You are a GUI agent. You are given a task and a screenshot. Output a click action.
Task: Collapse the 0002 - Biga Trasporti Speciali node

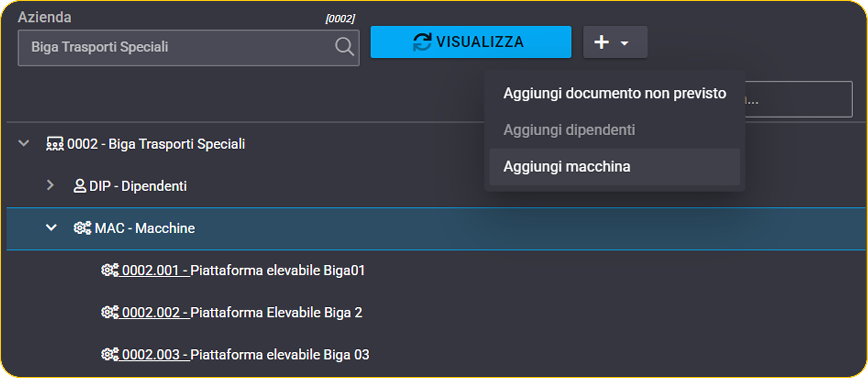coord(24,143)
